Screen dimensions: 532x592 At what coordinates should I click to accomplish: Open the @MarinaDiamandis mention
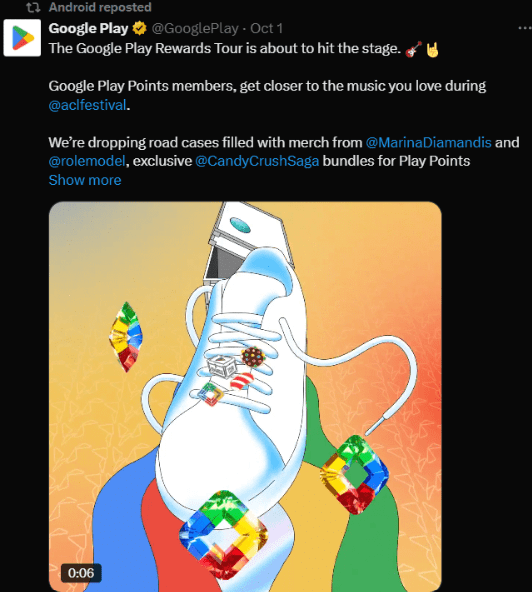point(429,142)
